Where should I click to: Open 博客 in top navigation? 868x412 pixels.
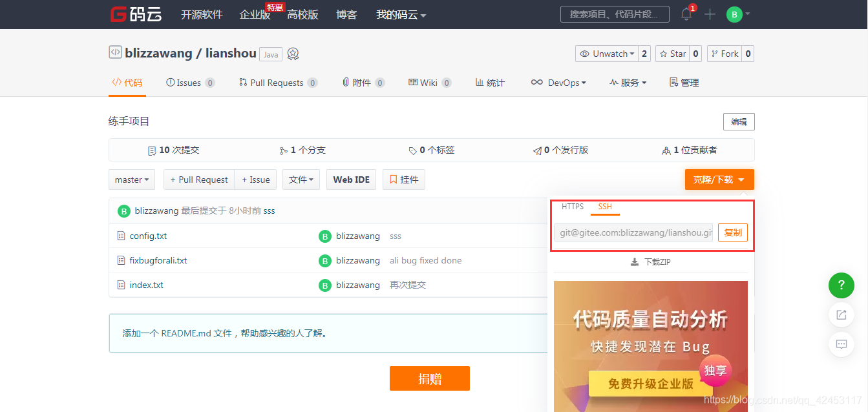347,14
